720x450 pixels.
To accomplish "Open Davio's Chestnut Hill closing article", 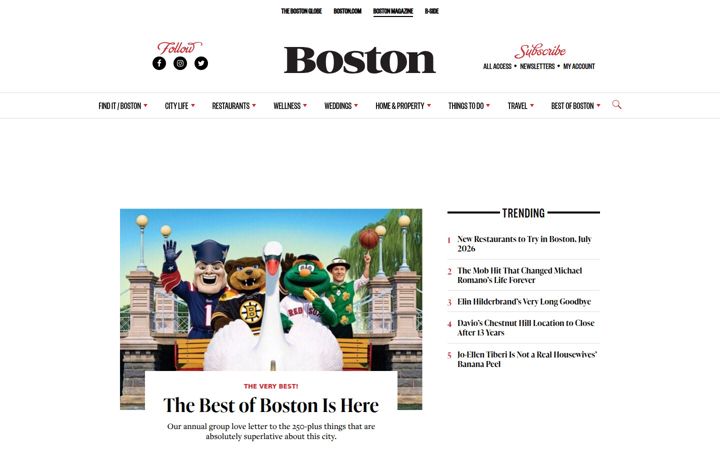I will click(526, 328).
